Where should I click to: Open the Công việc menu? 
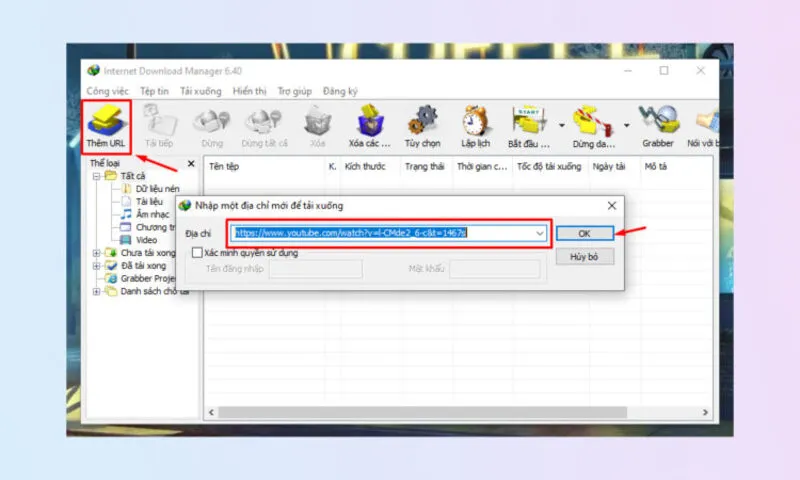[107, 91]
